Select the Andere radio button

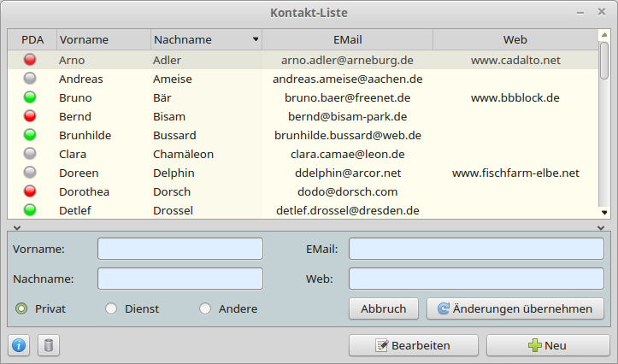click(x=205, y=308)
